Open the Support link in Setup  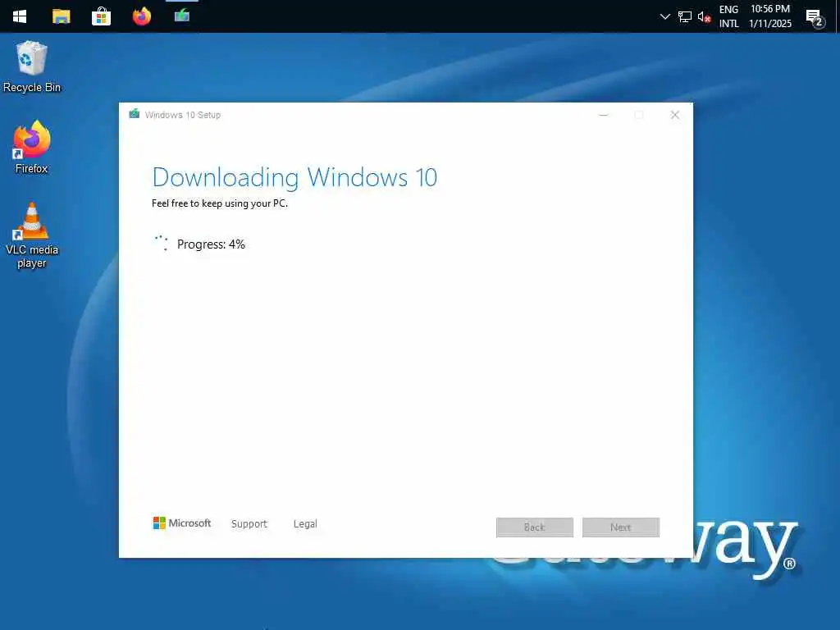click(249, 523)
